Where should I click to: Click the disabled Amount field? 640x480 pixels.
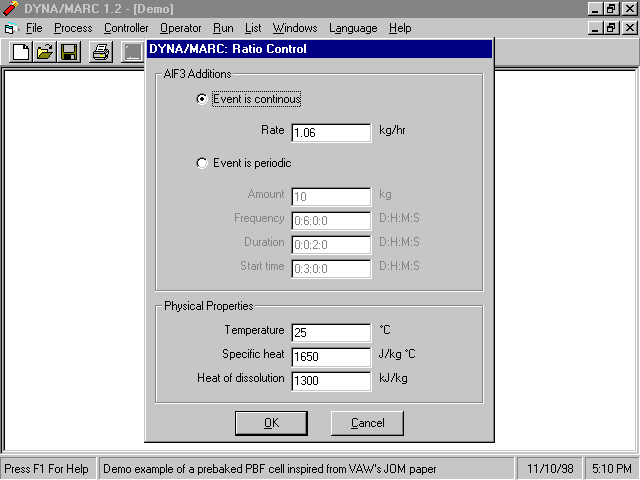click(x=331, y=197)
